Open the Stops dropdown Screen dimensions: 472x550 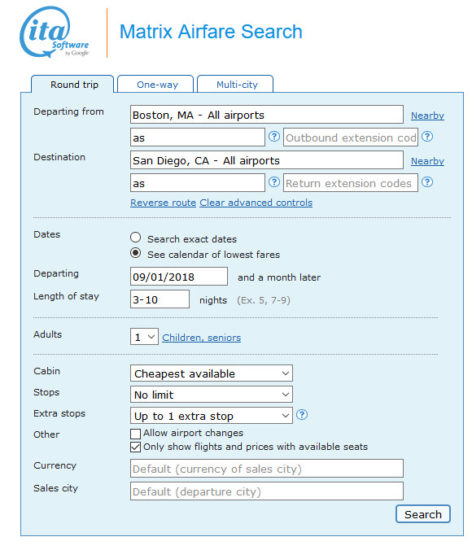click(x=211, y=395)
